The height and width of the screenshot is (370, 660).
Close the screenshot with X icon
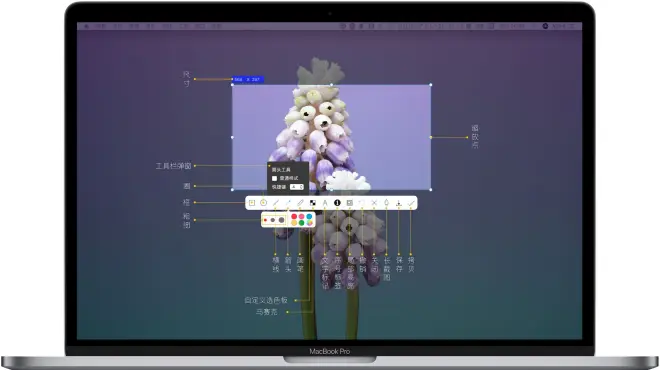point(374,203)
